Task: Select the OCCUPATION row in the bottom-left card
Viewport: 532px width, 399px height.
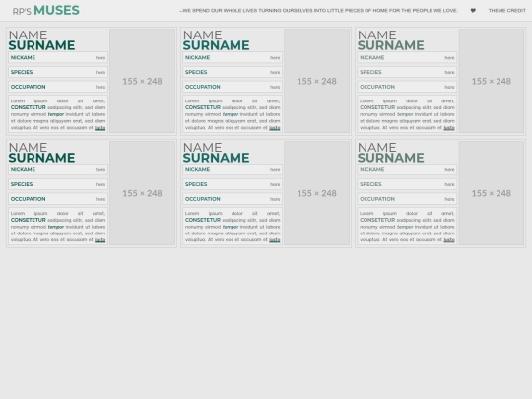Action: 58,199
